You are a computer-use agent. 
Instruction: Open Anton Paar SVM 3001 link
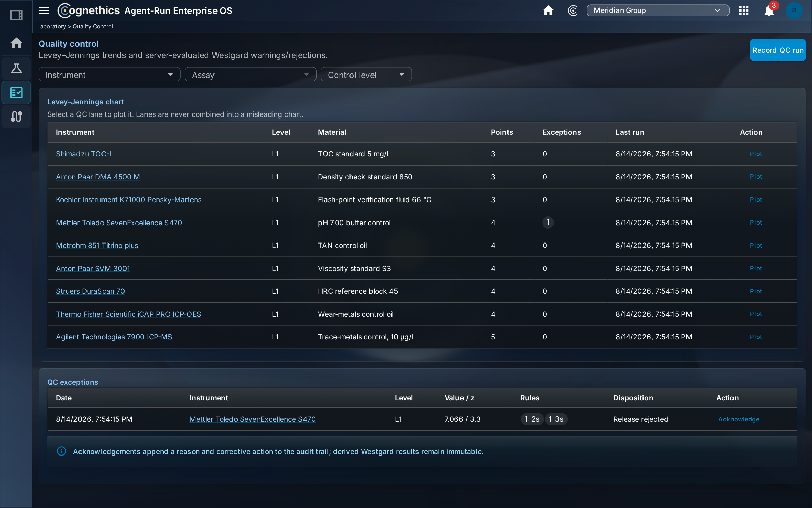pos(93,268)
